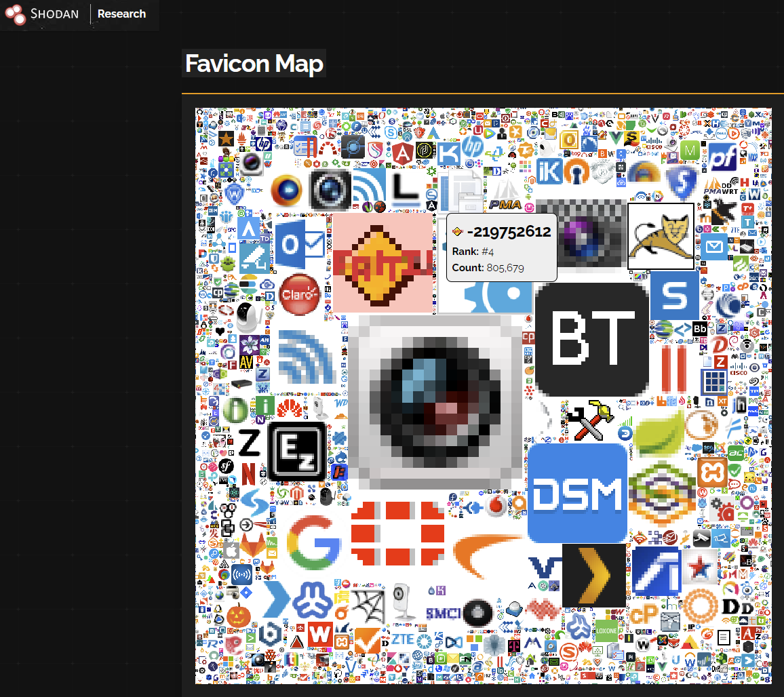
Task: Click the dark webcam lens favicon near the top
Action: tap(330, 189)
